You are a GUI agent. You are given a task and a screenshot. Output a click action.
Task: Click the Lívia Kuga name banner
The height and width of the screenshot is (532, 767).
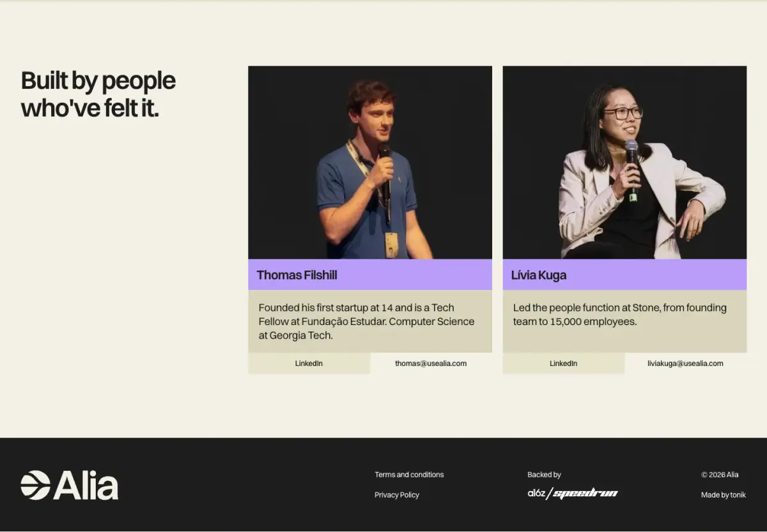pyautogui.click(x=624, y=275)
